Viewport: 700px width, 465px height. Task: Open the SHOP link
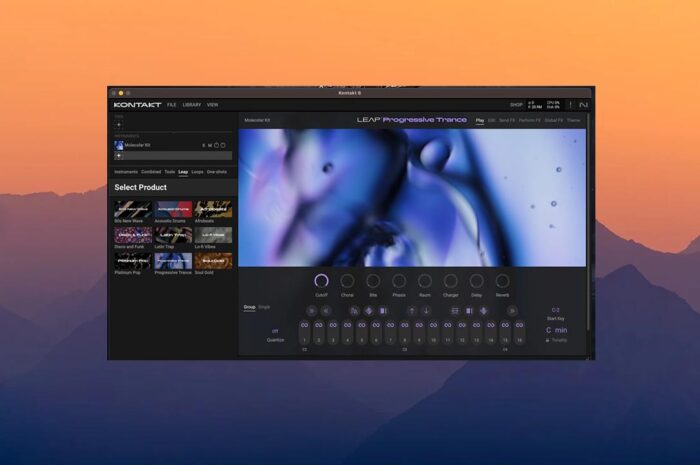[516, 105]
